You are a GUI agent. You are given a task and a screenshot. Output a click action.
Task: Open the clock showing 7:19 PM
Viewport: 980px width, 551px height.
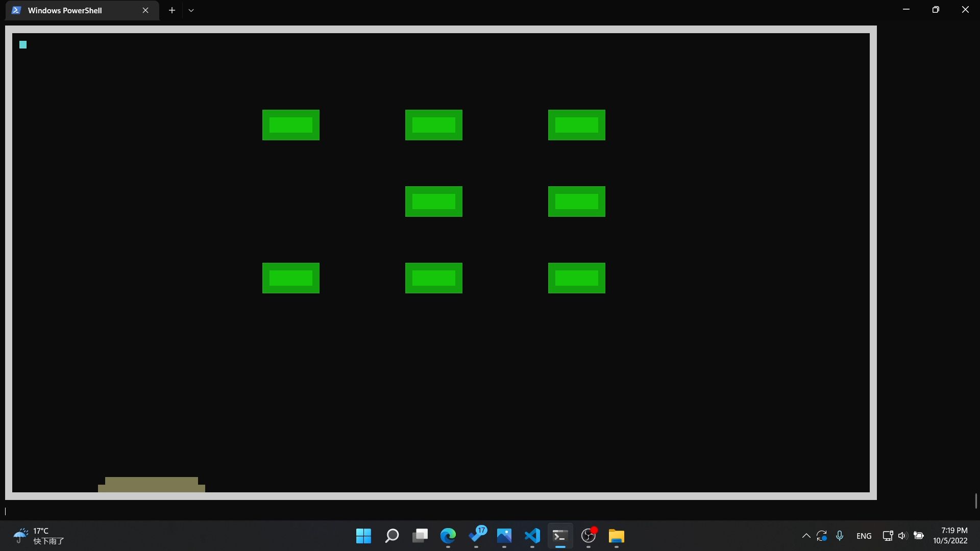click(x=950, y=536)
